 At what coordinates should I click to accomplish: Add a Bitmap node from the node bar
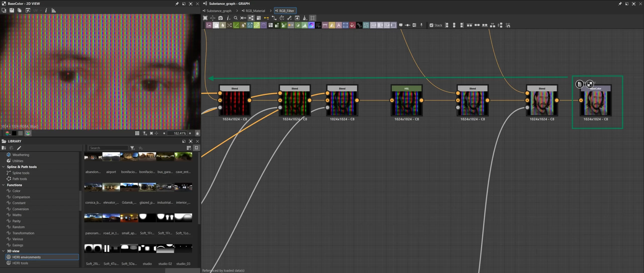(209, 25)
